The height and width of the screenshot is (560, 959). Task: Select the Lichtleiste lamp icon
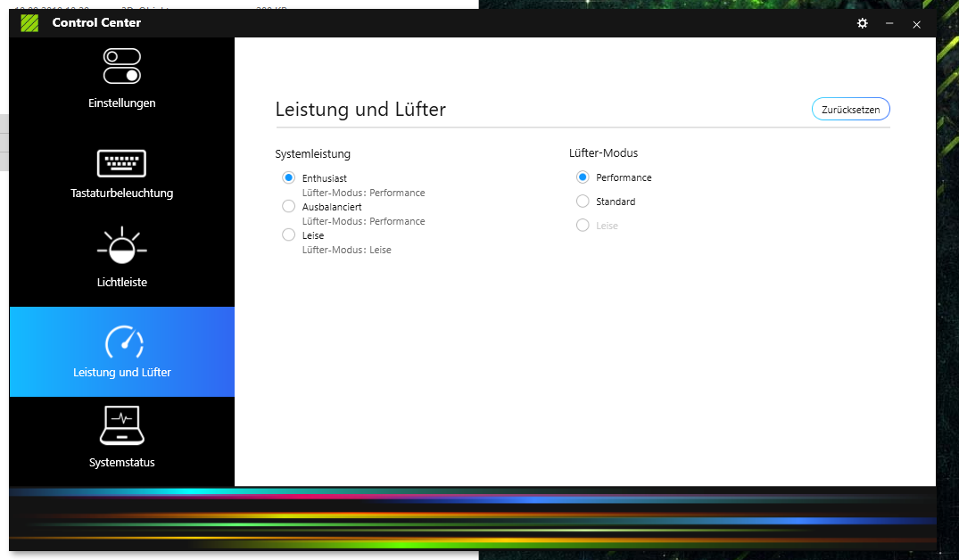(x=121, y=247)
